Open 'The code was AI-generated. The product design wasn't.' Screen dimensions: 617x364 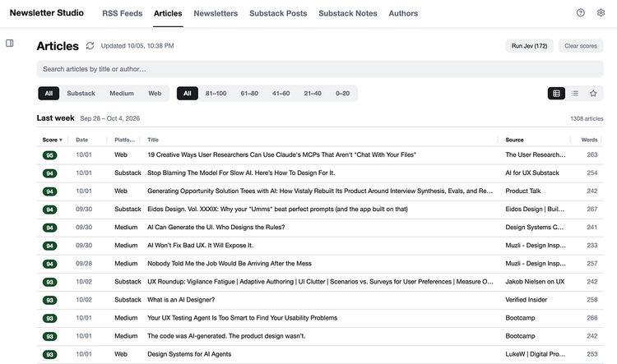(226, 336)
